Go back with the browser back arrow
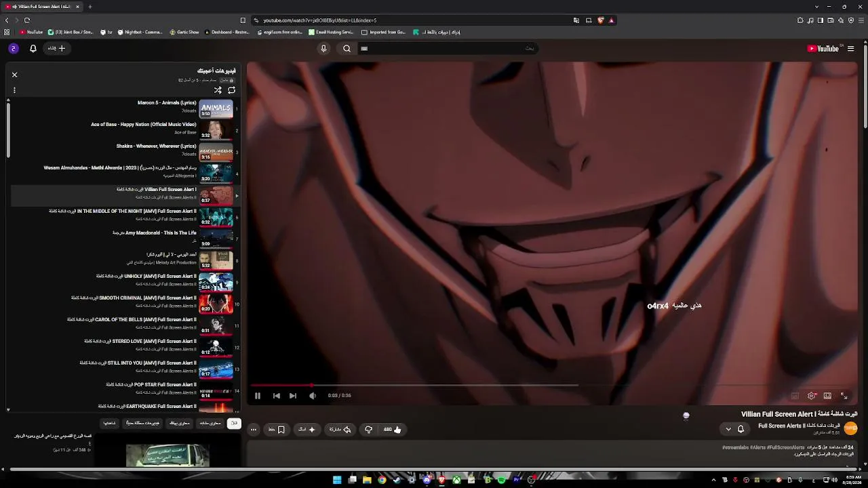The width and height of the screenshot is (868, 488). pos(7,20)
